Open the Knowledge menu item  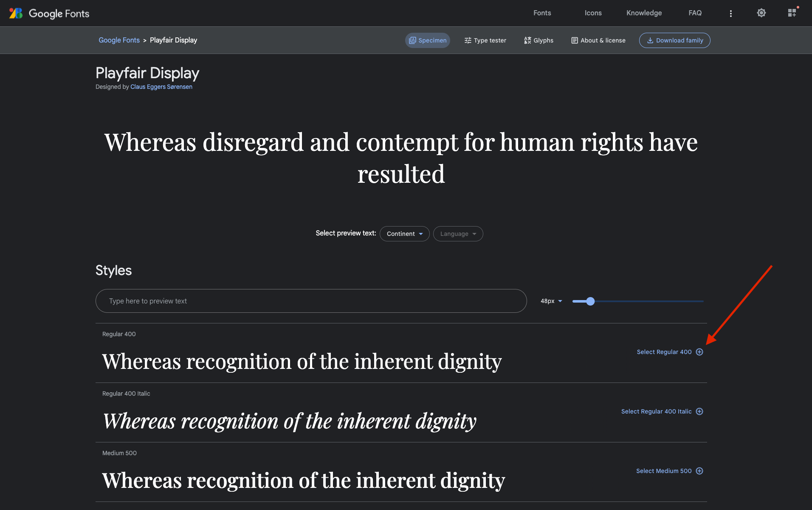point(644,13)
